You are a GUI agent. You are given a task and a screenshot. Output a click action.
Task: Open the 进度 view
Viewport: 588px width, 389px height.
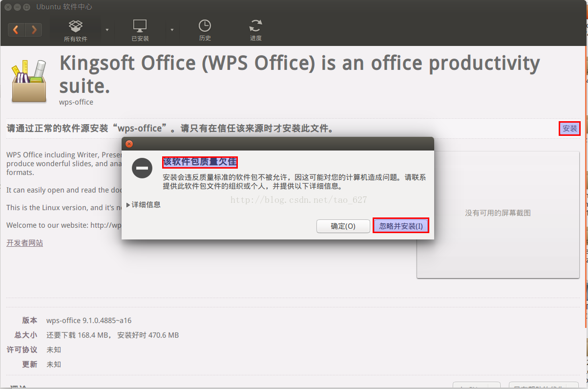tap(256, 30)
